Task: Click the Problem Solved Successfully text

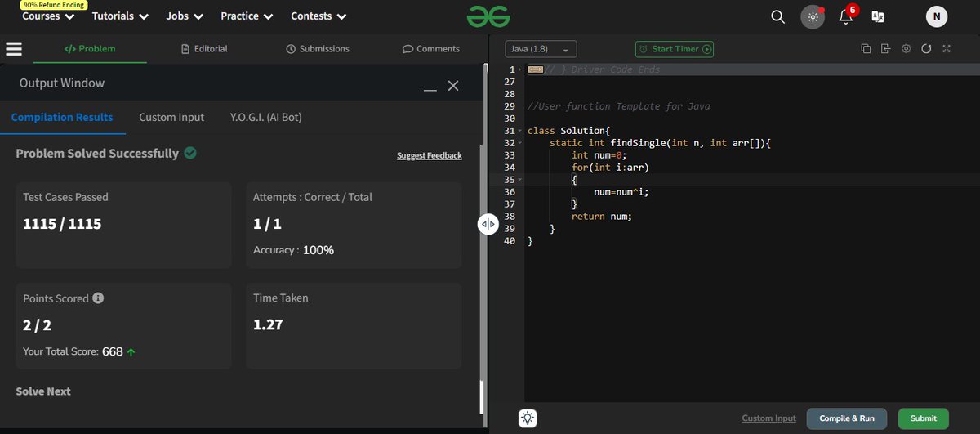Action: (x=97, y=153)
